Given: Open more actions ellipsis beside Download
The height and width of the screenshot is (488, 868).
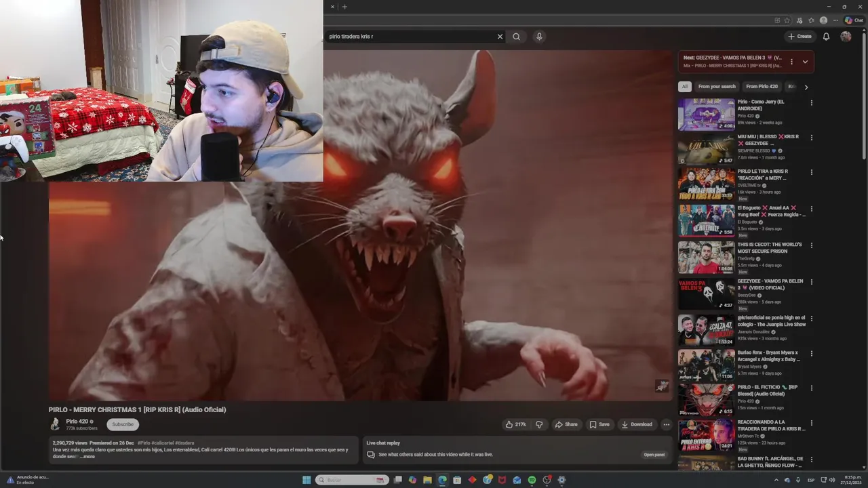Looking at the screenshot, I should pos(666,424).
